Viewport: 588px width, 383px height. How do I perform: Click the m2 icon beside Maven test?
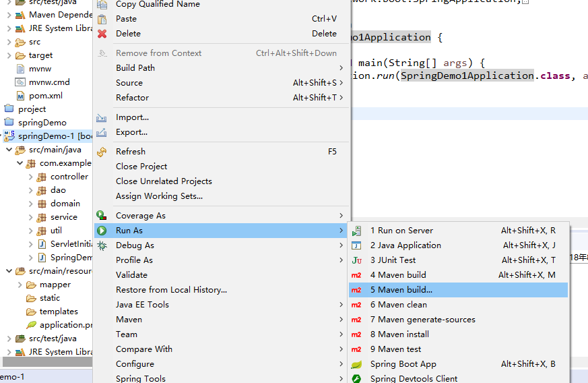[x=356, y=349]
